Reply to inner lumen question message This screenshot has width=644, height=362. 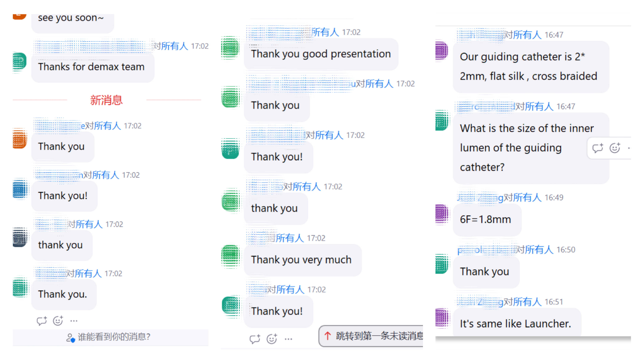(598, 148)
